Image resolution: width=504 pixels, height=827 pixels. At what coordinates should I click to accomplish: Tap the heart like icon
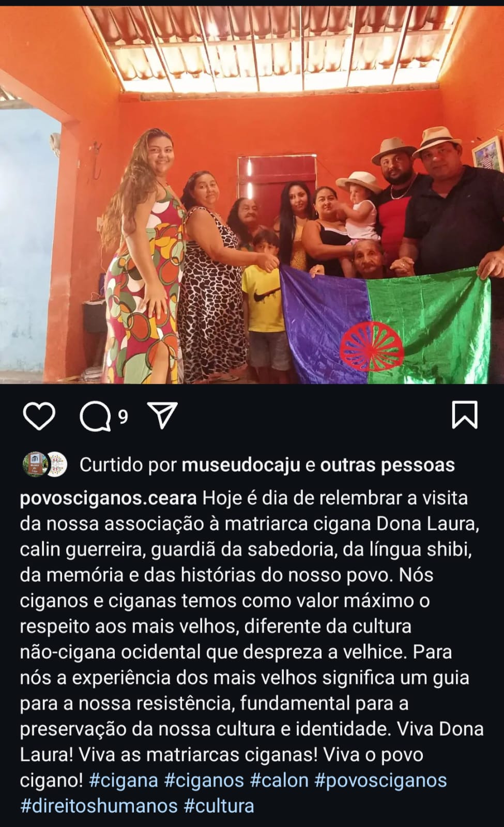pyautogui.click(x=39, y=416)
